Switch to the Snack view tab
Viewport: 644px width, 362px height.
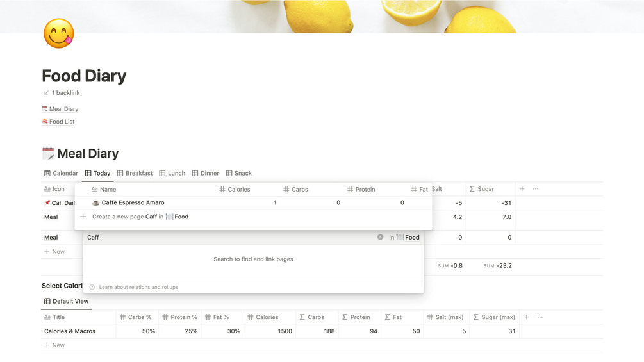[x=238, y=173]
